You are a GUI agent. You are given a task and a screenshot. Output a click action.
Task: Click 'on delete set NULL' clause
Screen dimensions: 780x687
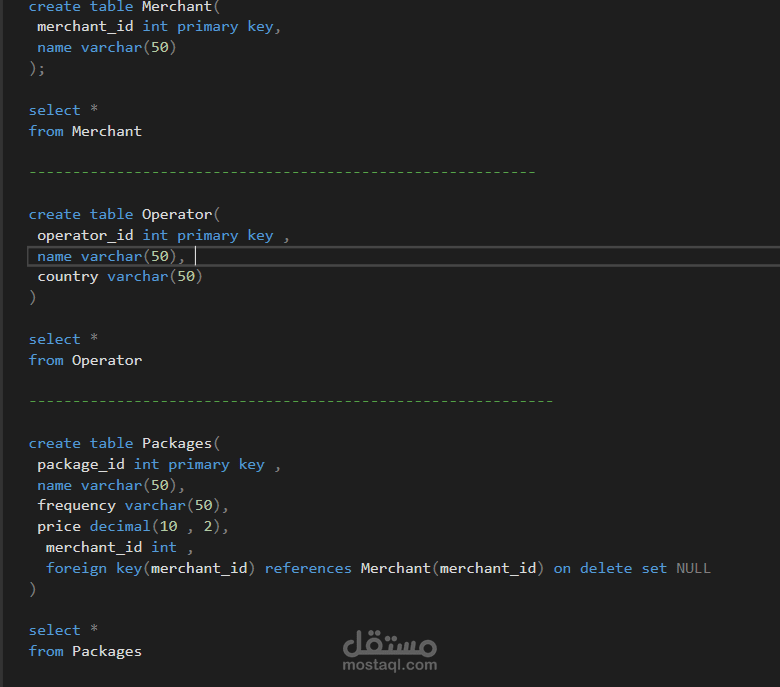(x=632, y=568)
